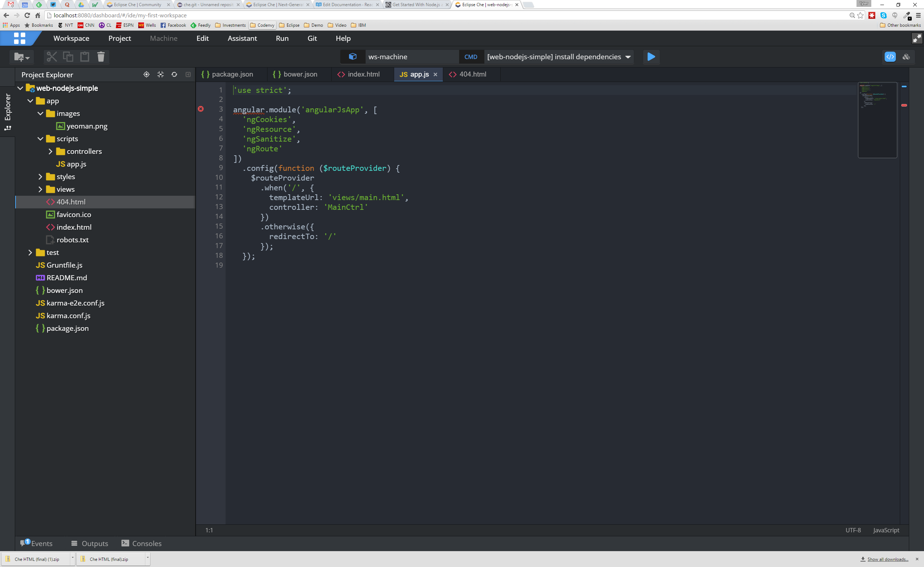Open Gruntfile.js in project tree
This screenshot has height=567, width=924.
pyautogui.click(x=64, y=265)
